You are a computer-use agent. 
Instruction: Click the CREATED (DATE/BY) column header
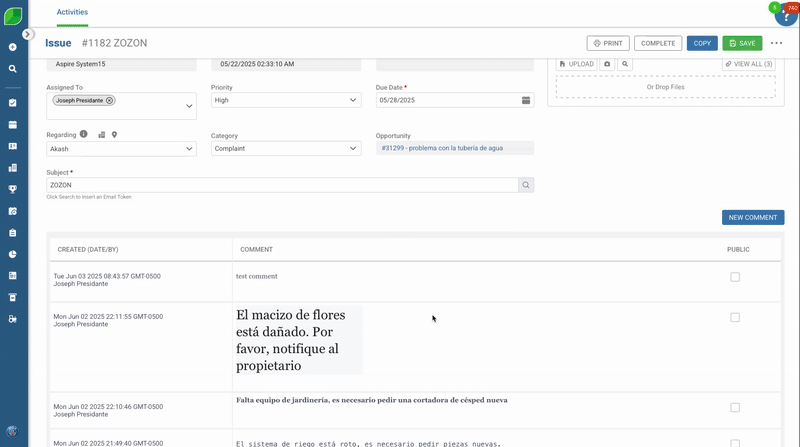click(88, 250)
